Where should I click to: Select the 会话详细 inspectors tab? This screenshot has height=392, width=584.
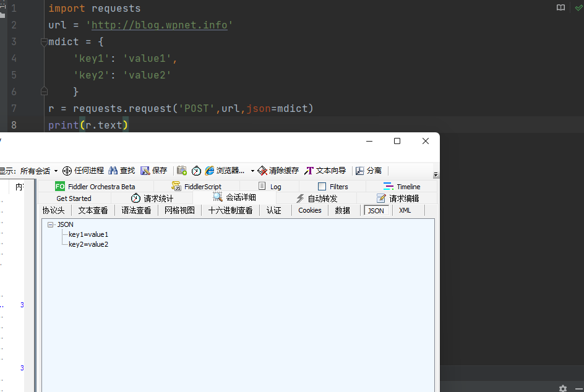[x=234, y=197]
